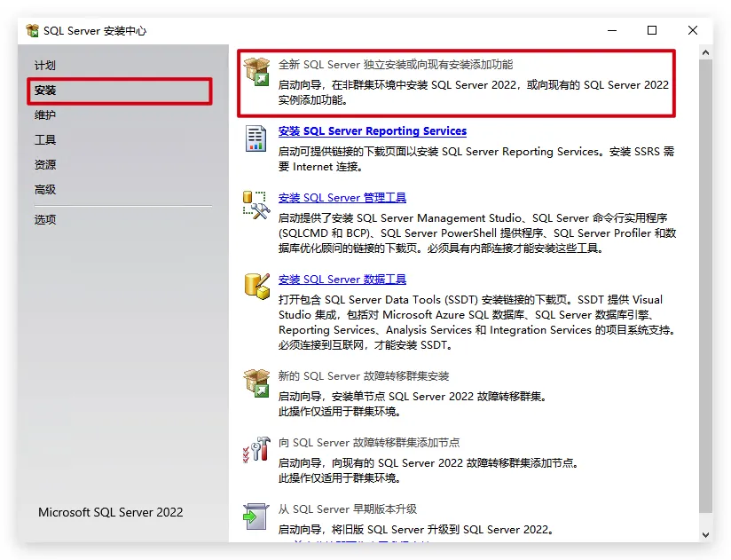This screenshot has width=731, height=560.
Task: Click the Reporting Services report icon
Action: (x=256, y=138)
